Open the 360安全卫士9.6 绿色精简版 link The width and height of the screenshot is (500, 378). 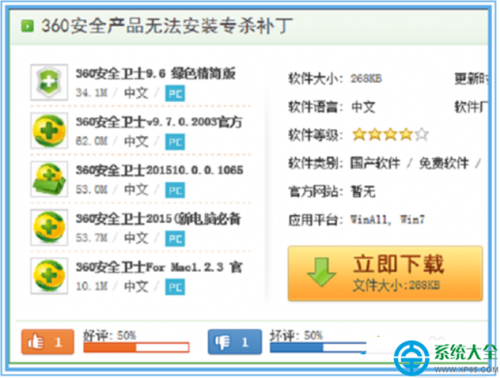[x=156, y=74]
